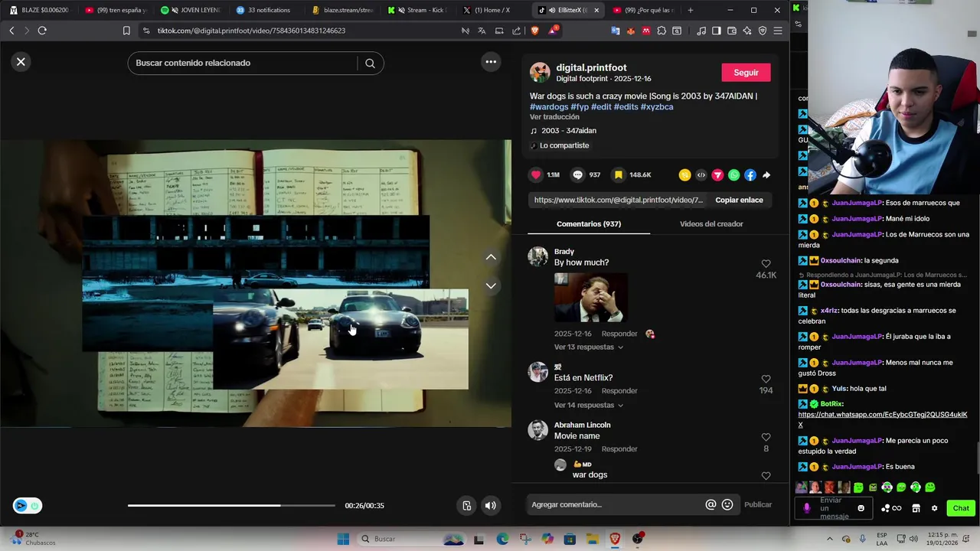Viewport: 980px width, 551px height.
Task: Switch to the 'Stream - Kick' browser tab
Action: 417,10
